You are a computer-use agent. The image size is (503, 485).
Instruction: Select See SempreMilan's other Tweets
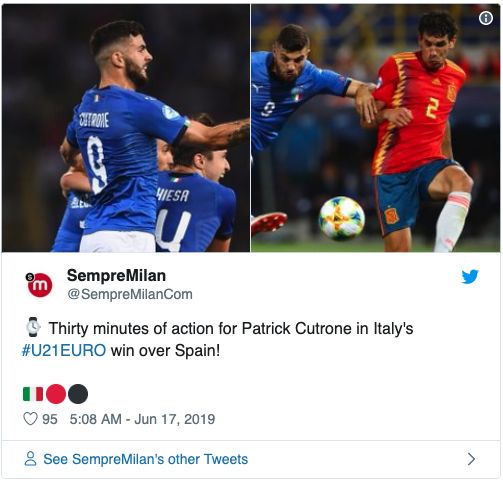tap(146, 459)
